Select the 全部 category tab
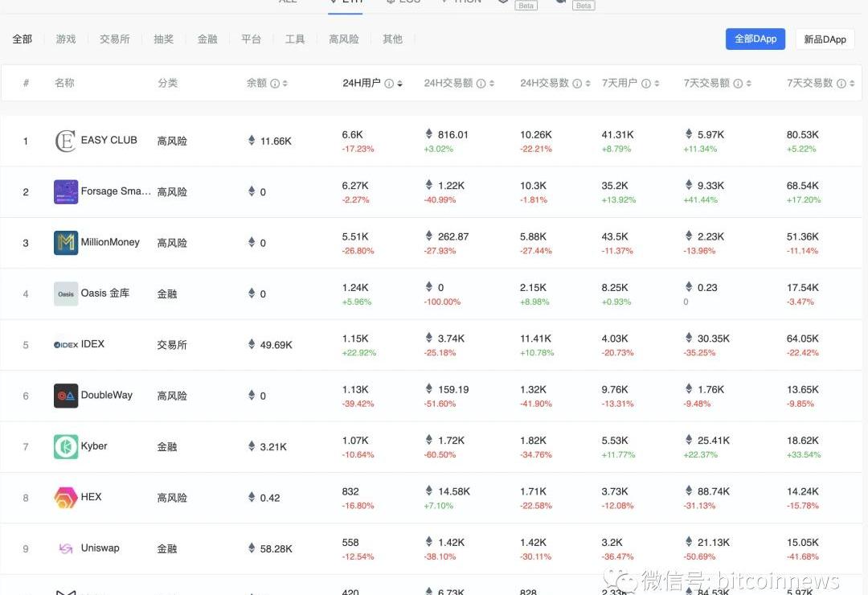The height and width of the screenshot is (595, 868). [23, 39]
